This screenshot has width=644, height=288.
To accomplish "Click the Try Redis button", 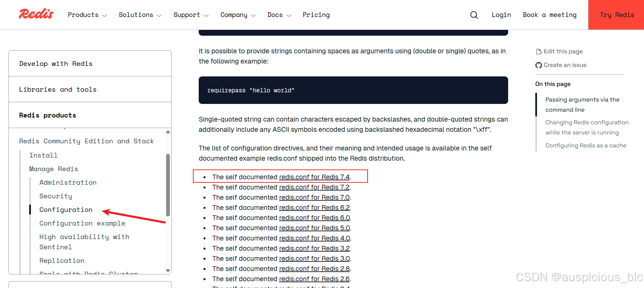I will pyautogui.click(x=616, y=15).
